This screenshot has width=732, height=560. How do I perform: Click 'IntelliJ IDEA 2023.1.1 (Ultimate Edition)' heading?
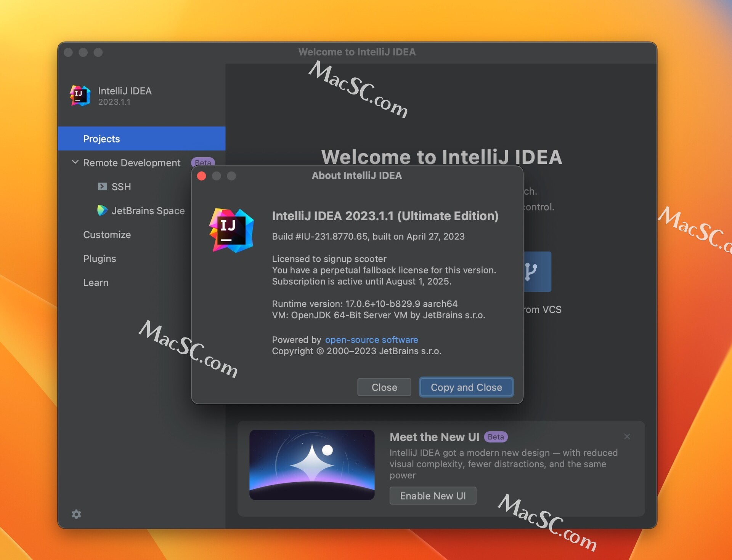pyautogui.click(x=385, y=216)
